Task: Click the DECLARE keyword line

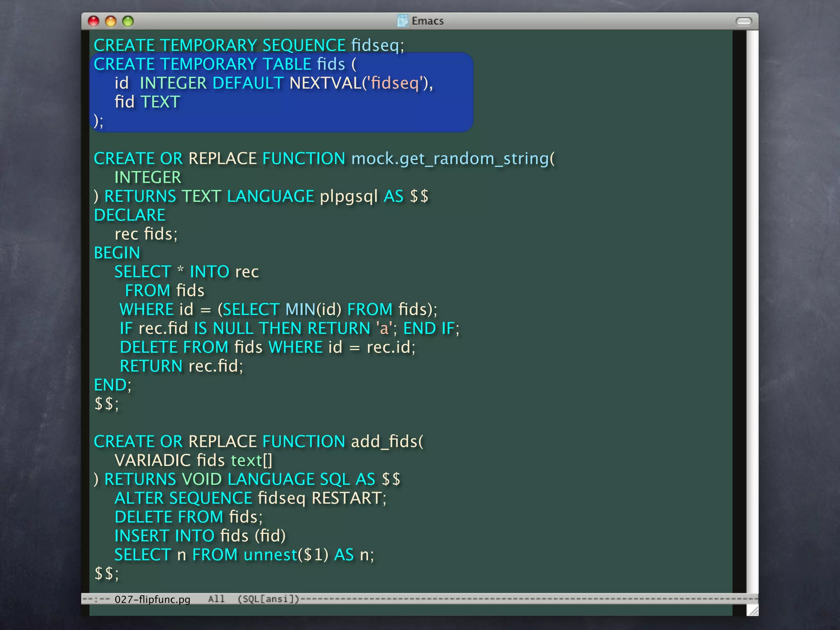Action: pyautogui.click(x=130, y=215)
